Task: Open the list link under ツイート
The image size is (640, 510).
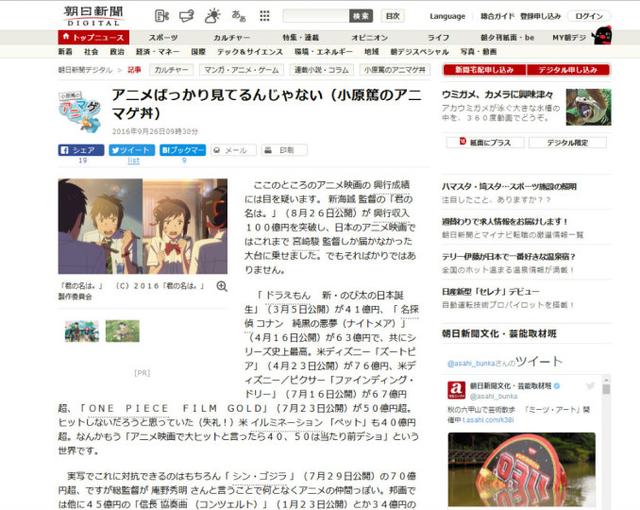Action: (133, 161)
